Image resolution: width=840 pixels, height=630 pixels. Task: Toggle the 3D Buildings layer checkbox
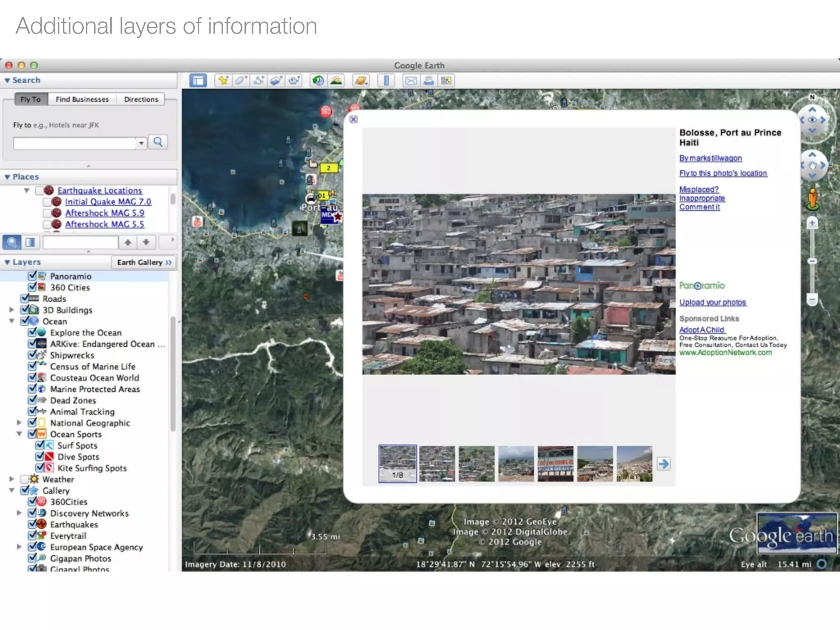coord(25,310)
